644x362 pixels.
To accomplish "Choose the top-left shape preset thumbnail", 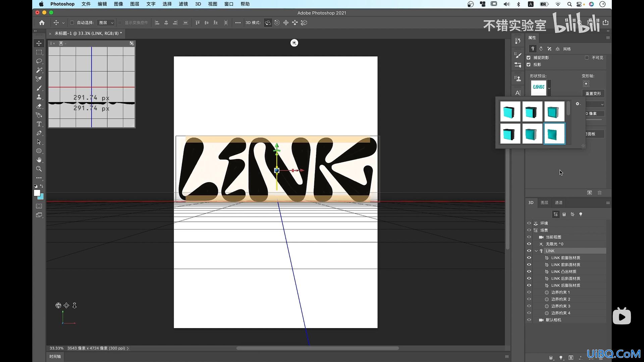I will [510, 111].
